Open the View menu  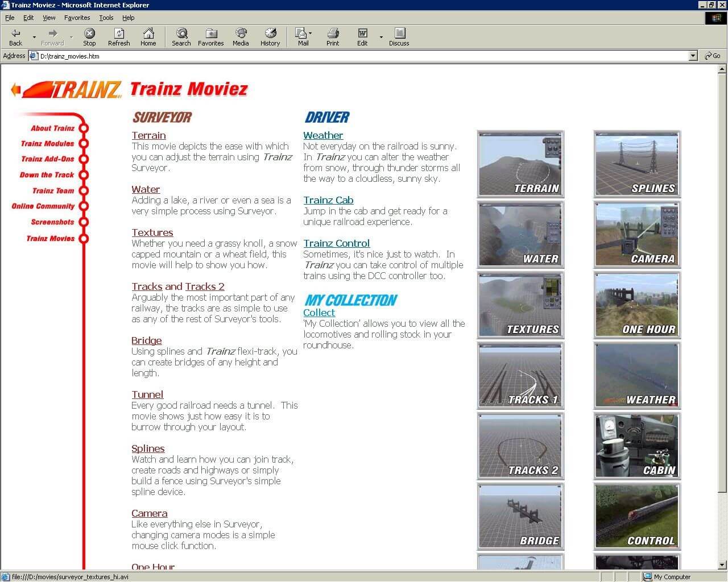49,18
